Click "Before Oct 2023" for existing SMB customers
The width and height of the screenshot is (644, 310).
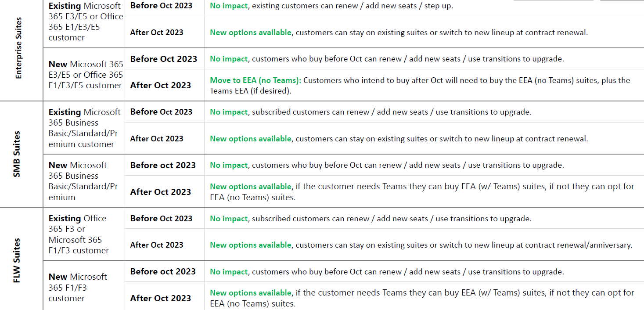[x=161, y=112]
